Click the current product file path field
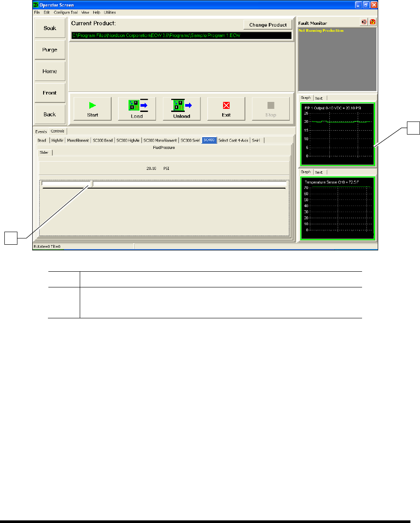 coord(181,35)
